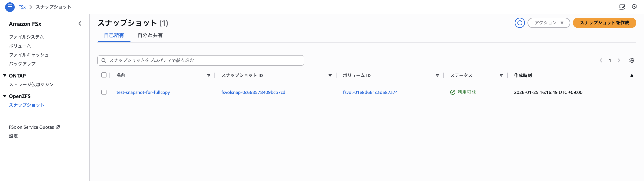Open FSx breadcrumb link
This screenshot has width=644, height=181.
click(x=22, y=7)
